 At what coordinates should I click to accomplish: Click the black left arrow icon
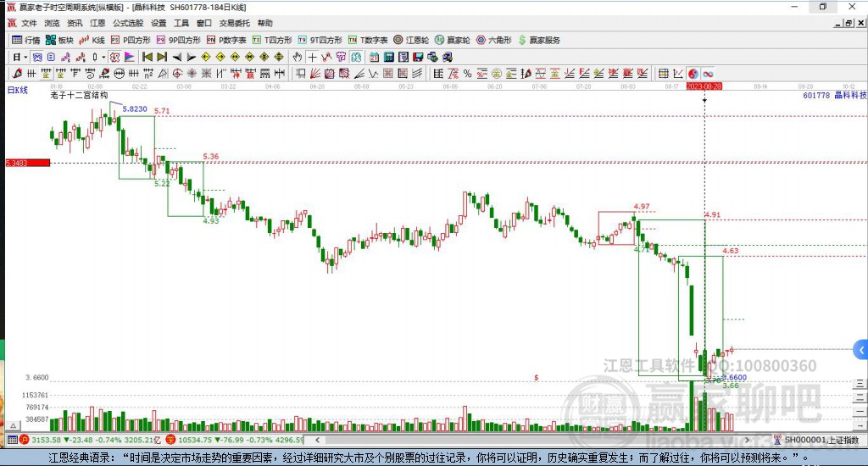[176, 57]
